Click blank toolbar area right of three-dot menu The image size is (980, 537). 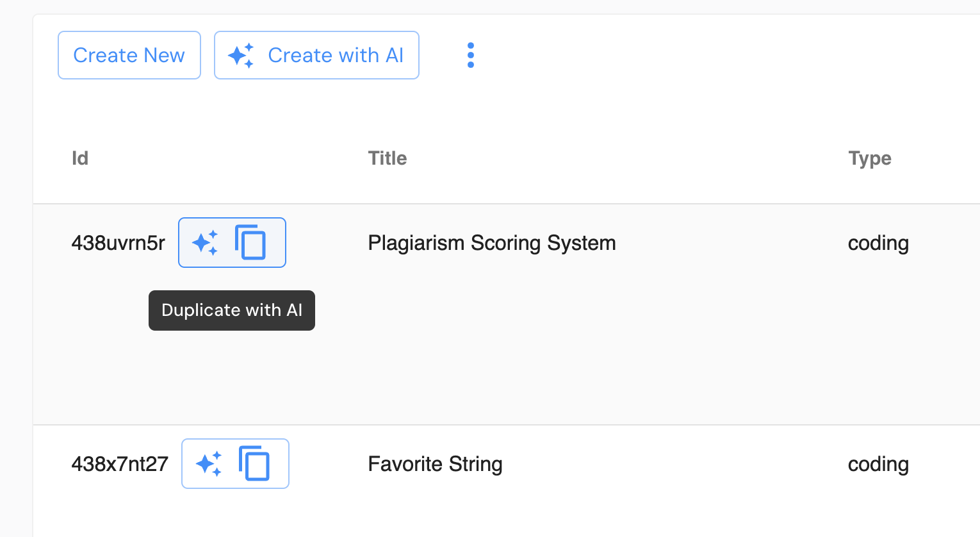(705, 55)
